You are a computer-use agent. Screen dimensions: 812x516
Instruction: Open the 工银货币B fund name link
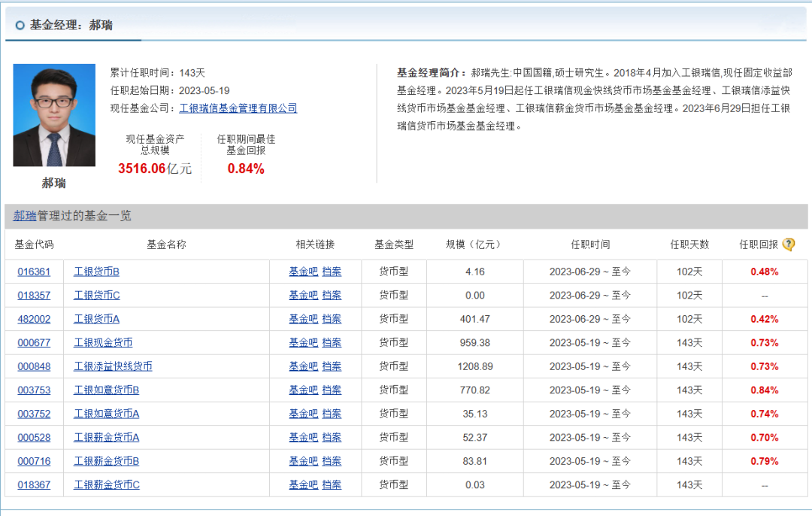click(96, 272)
